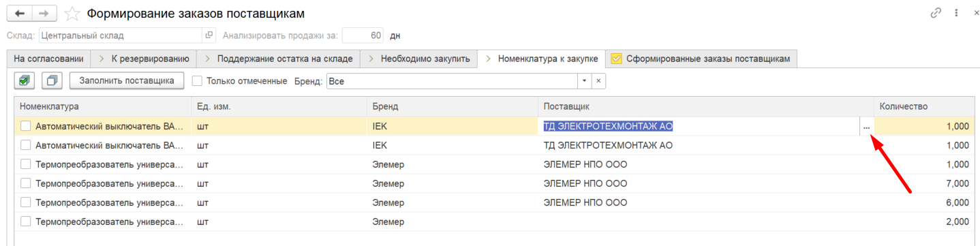This screenshot has width=980, height=246.
Task: Sort by Поставщик column header
Action: (x=705, y=107)
